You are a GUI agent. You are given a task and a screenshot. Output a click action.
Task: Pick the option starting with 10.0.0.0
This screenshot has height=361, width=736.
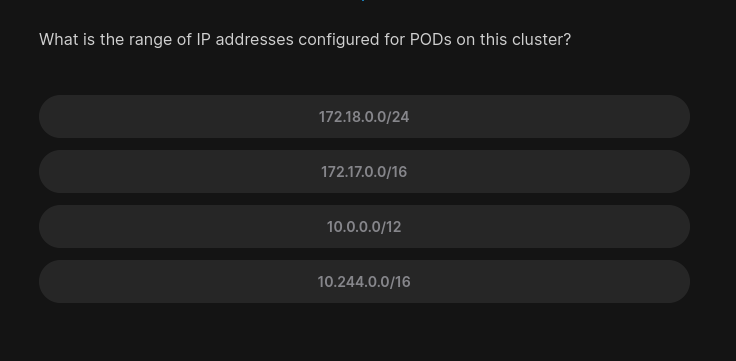click(364, 226)
